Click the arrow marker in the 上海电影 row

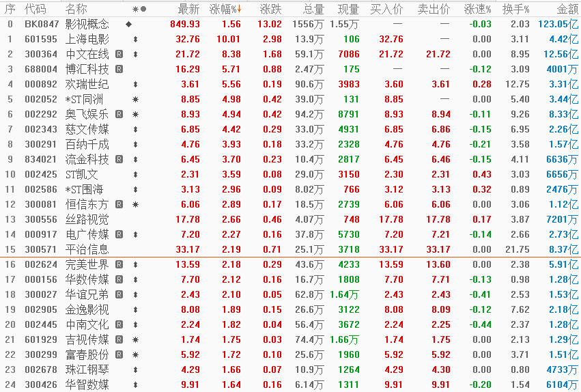[x=135, y=40]
